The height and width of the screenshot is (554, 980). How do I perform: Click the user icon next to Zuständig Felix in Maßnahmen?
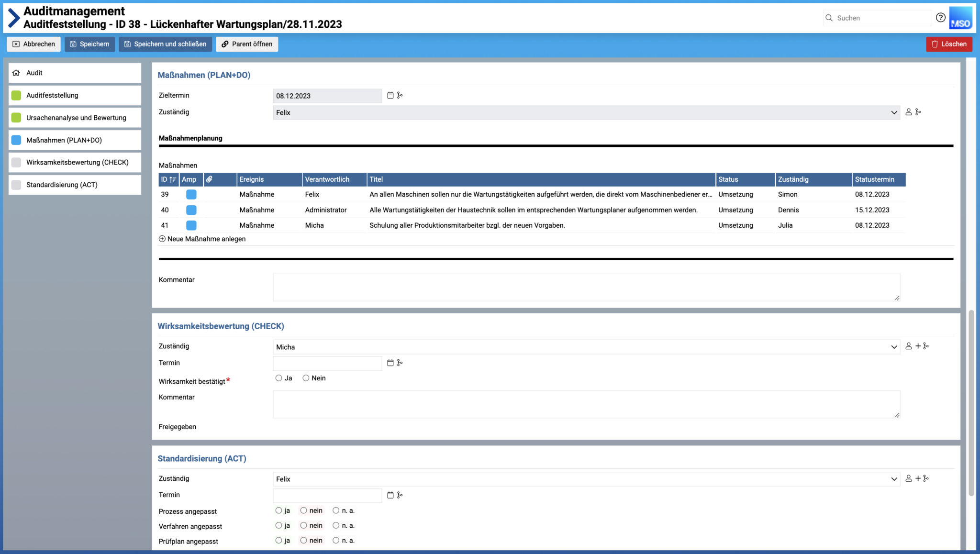pos(908,112)
